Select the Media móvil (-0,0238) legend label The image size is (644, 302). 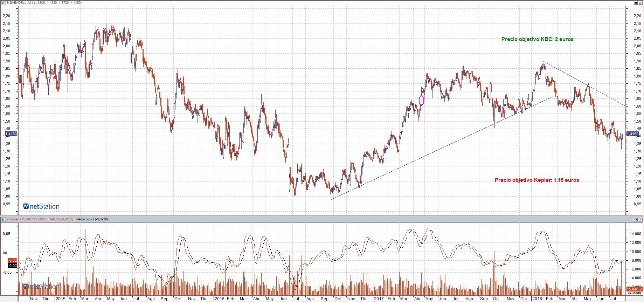(x=92, y=219)
